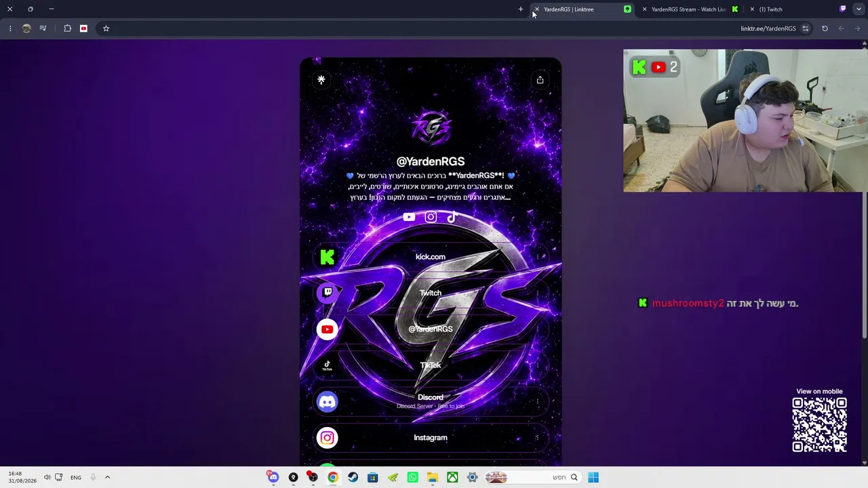Image resolution: width=868 pixels, height=488 pixels.
Task: Open the browser profile avatar
Action: click(x=26, y=28)
